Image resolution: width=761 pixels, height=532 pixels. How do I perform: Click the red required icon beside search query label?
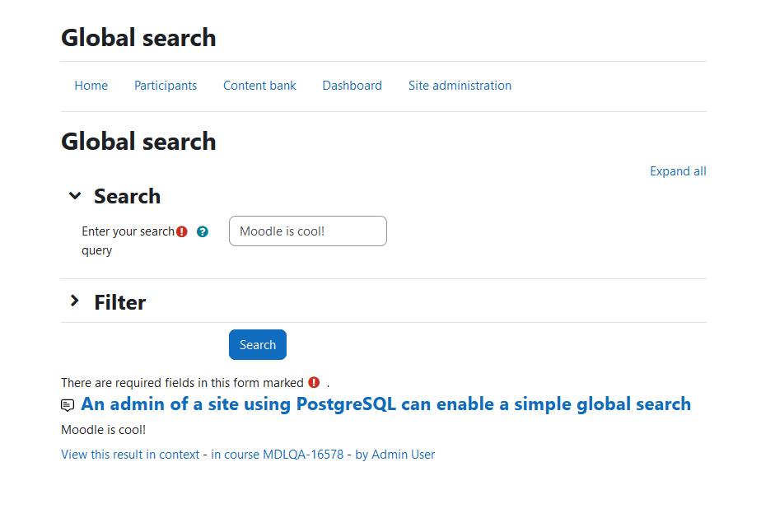click(x=182, y=232)
